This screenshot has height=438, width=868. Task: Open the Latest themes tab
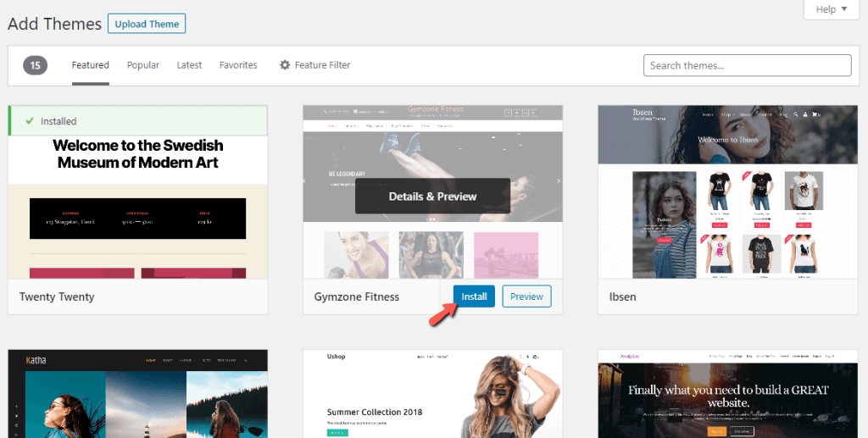[189, 65]
